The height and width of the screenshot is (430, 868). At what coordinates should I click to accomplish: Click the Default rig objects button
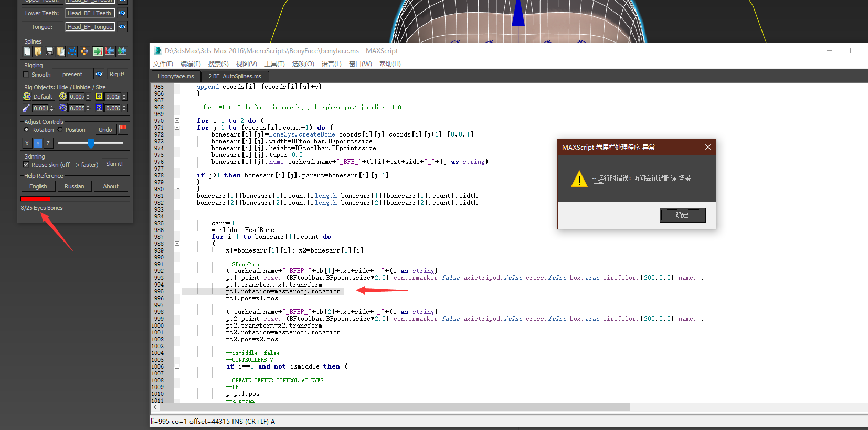43,97
